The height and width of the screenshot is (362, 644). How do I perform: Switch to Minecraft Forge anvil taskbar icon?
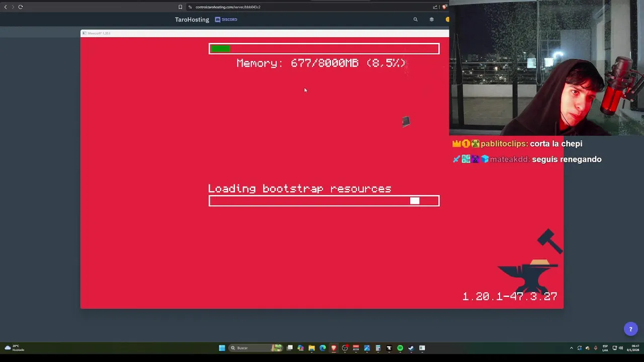[x=389, y=348]
